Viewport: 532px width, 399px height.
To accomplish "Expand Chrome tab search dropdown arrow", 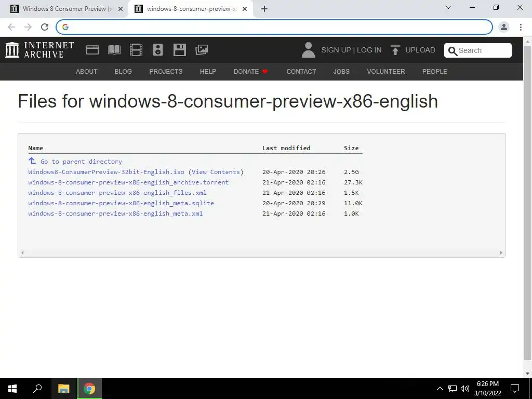I will point(448,7).
